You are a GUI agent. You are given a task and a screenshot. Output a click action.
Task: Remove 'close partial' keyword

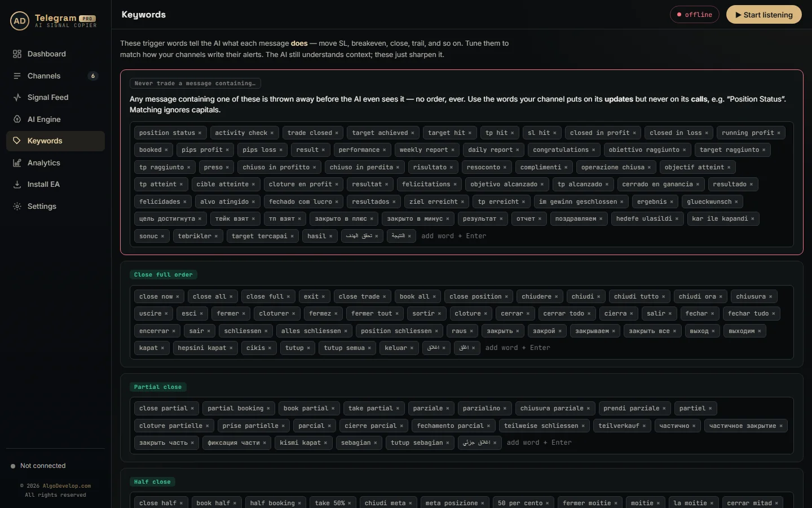coord(192,409)
